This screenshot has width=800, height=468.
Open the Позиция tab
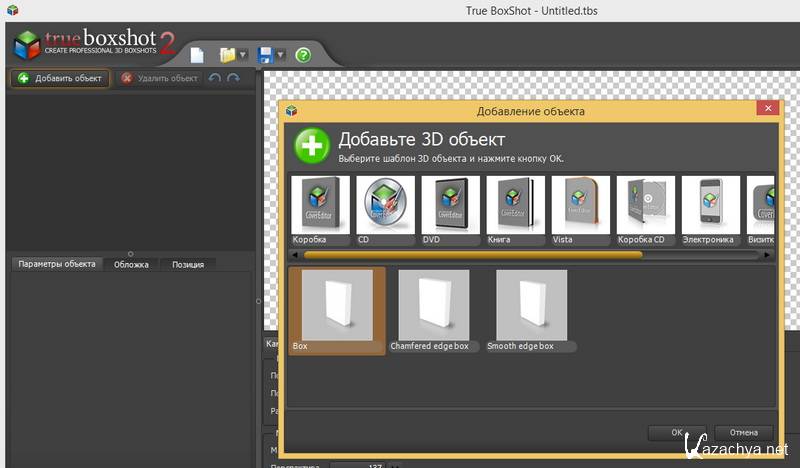click(188, 264)
